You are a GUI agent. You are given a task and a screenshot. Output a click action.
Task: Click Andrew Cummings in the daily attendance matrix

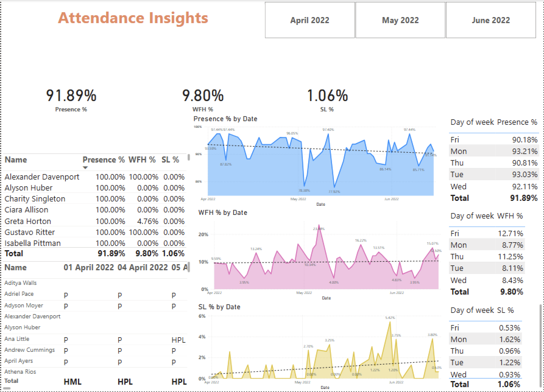coord(30,350)
